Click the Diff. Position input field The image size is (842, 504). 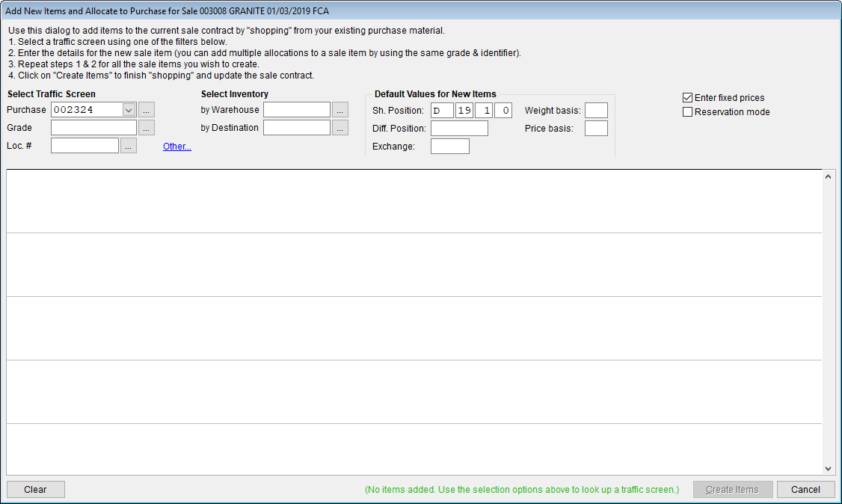pos(460,129)
